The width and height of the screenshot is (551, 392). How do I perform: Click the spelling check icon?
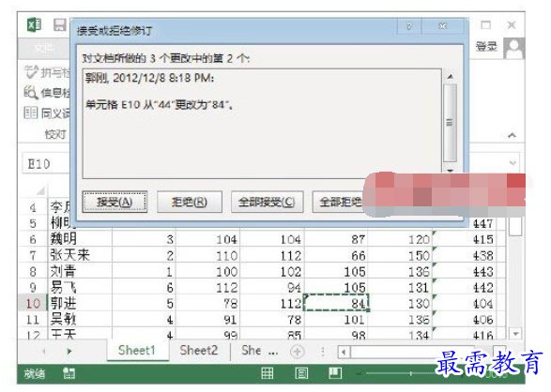click(x=31, y=72)
